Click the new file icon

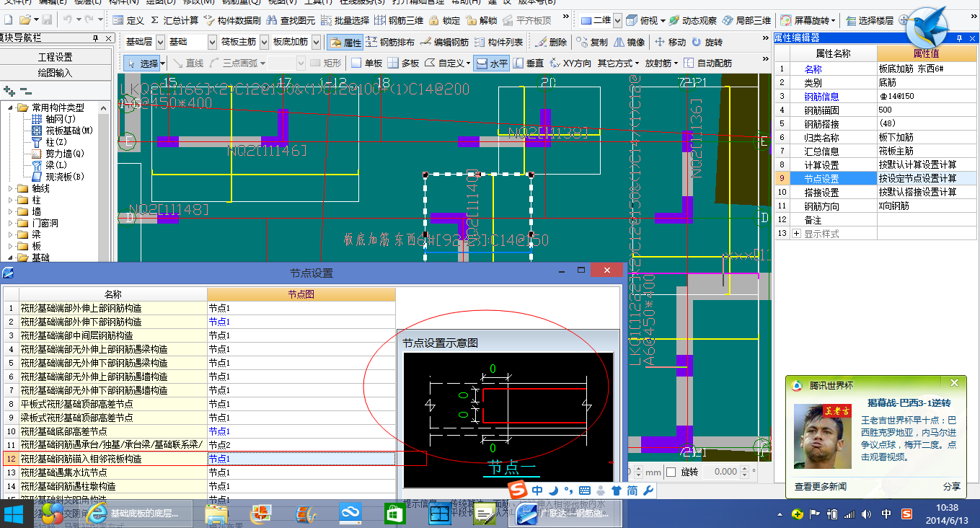click(7, 20)
